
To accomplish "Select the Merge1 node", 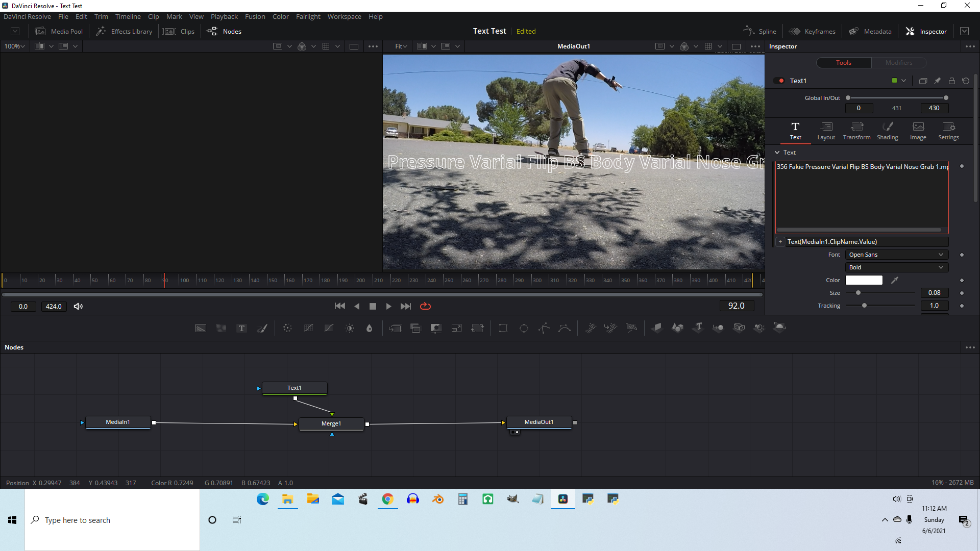I will coord(331,423).
